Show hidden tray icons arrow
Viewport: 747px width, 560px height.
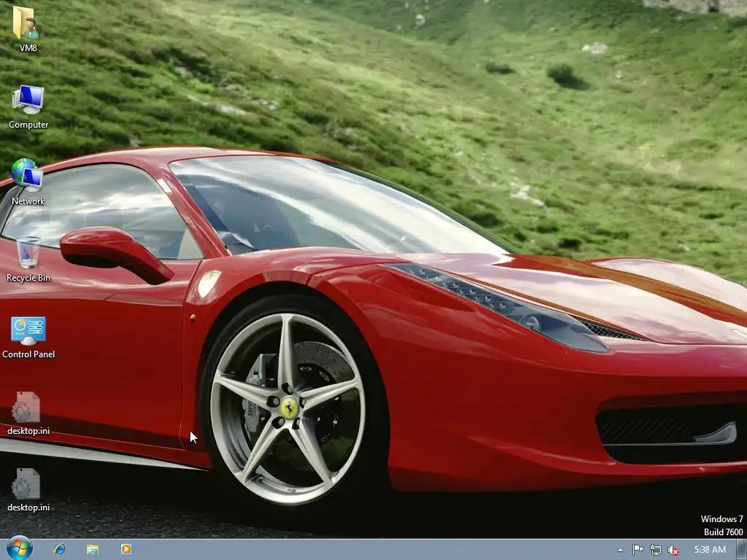click(x=620, y=550)
